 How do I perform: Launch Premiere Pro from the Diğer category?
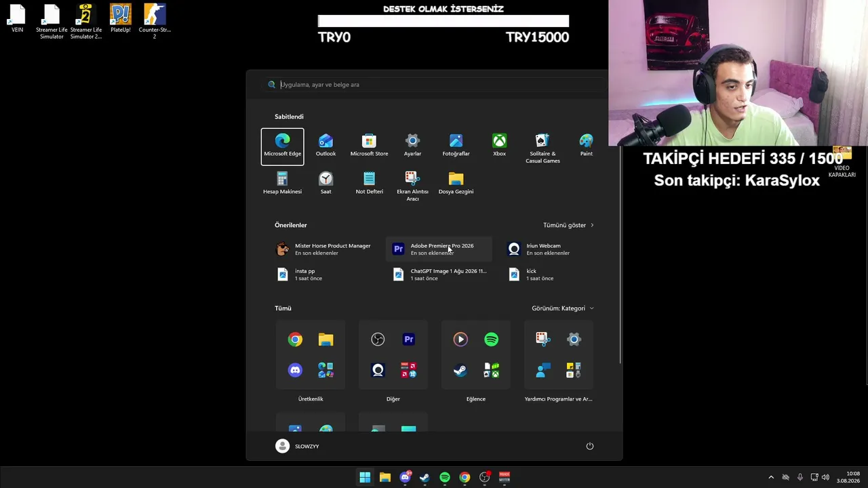click(409, 340)
